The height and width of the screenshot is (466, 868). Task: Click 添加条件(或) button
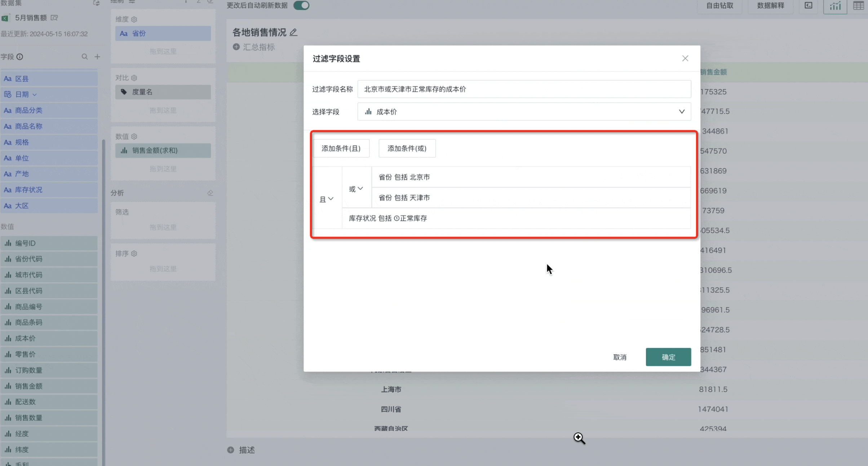point(407,148)
